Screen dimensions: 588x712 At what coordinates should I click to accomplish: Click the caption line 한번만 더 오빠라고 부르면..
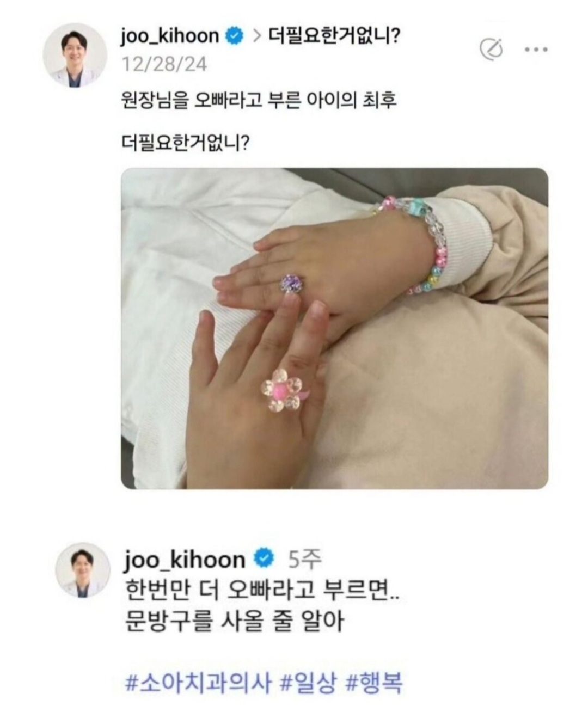(x=262, y=591)
